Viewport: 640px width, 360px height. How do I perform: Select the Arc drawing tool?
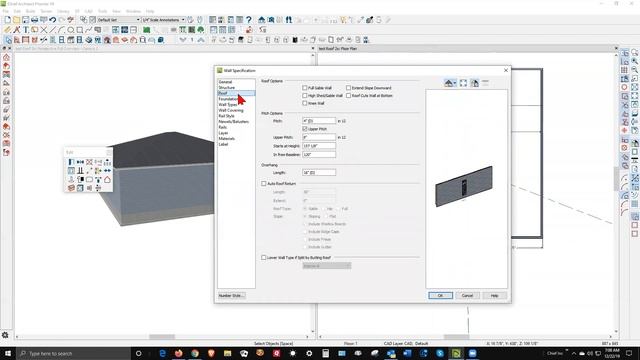(62, 30)
